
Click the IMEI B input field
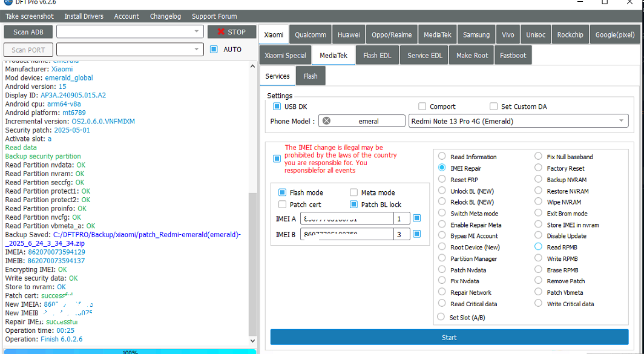point(347,234)
